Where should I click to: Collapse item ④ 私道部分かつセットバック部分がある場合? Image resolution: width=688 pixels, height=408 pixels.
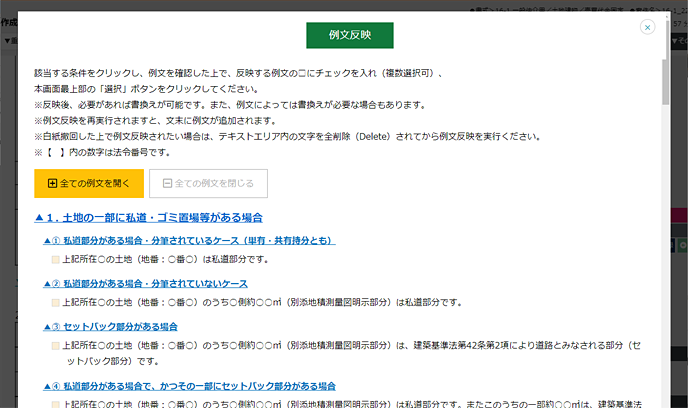189,386
